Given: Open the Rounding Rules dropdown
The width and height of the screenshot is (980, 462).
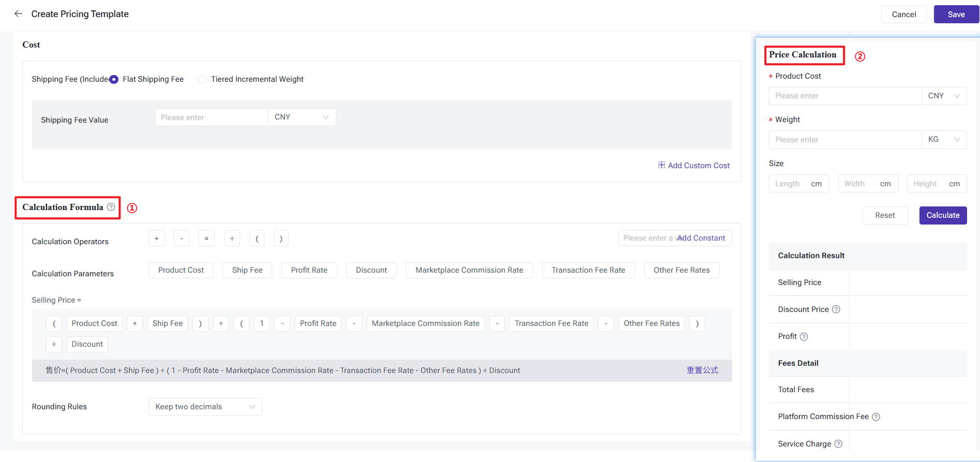Looking at the screenshot, I should [205, 407].
